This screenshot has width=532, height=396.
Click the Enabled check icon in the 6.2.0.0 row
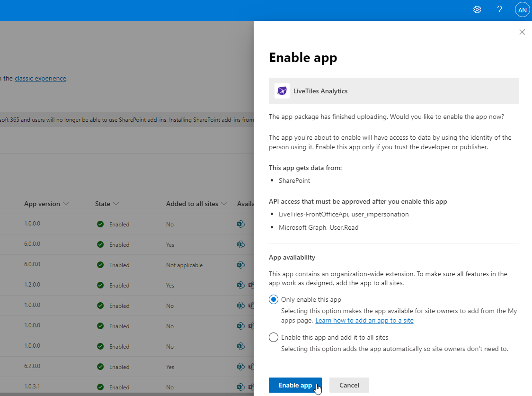100,367
